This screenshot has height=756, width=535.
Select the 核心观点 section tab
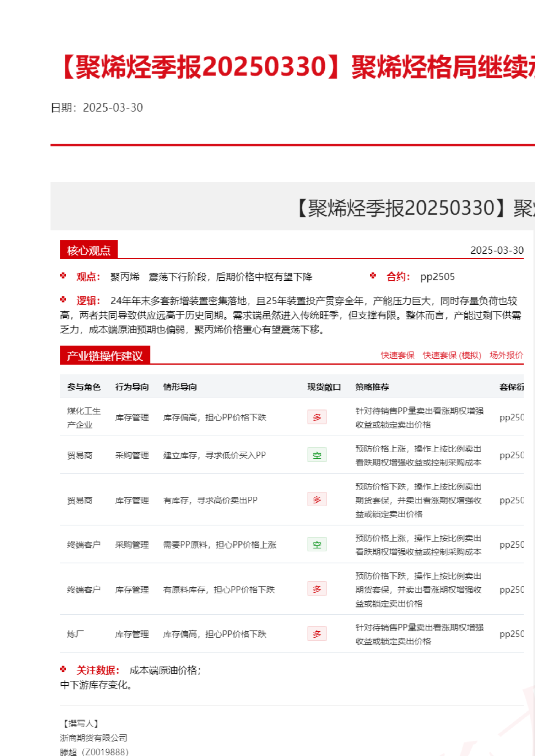tap(89, 250)
